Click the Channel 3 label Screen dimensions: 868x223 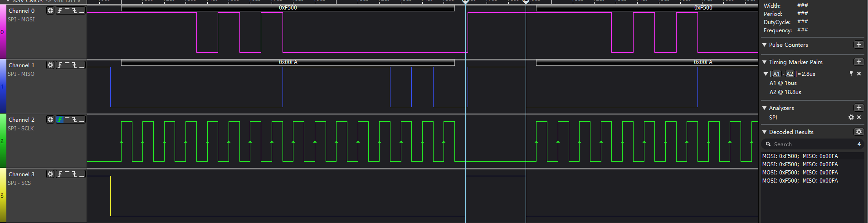21,174
